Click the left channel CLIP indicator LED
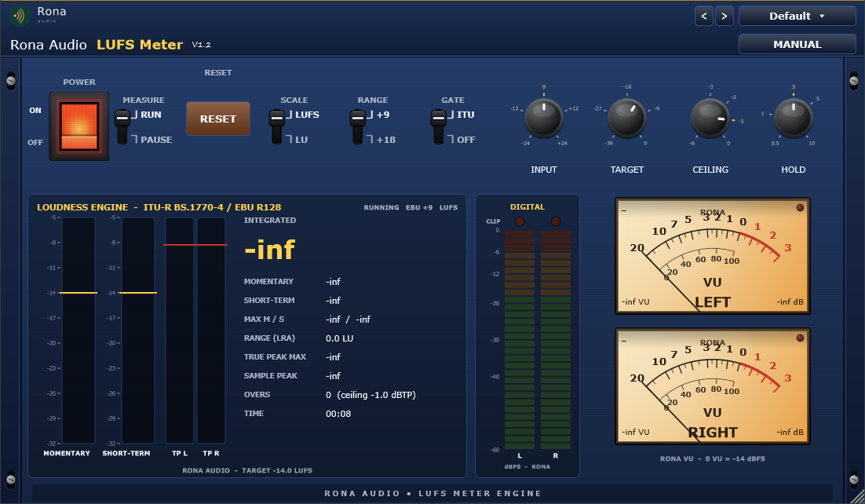This screenshot has width=865, height=504. [x=520, y=221]
